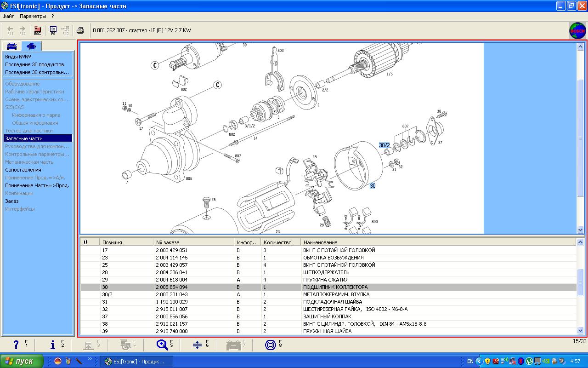Sort by Наименование column header
Viewport: 588px width, 368px height.
point(438,242)
